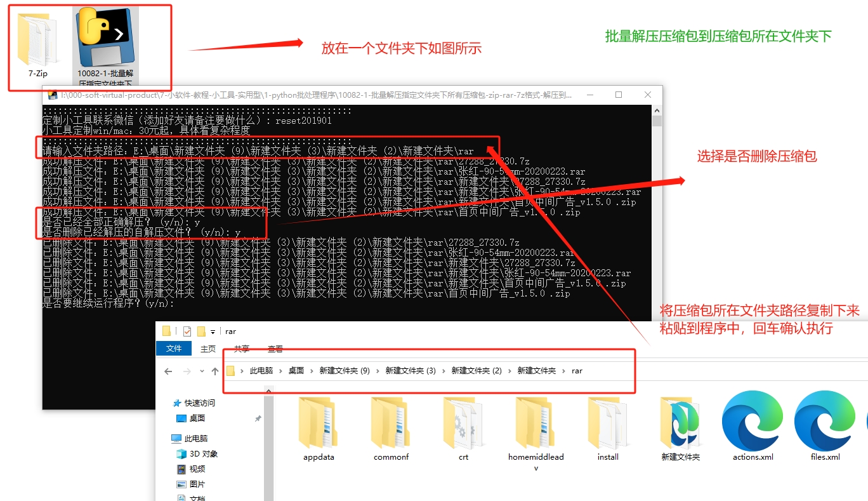Click the pin icon beside 桌面

coord(258,418)
